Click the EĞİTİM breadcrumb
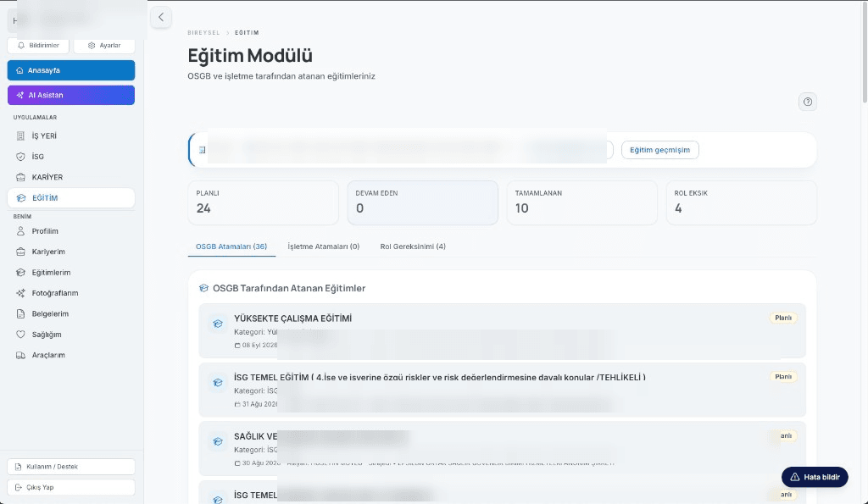Screen dimensions: 868x504 coord(247,33)
